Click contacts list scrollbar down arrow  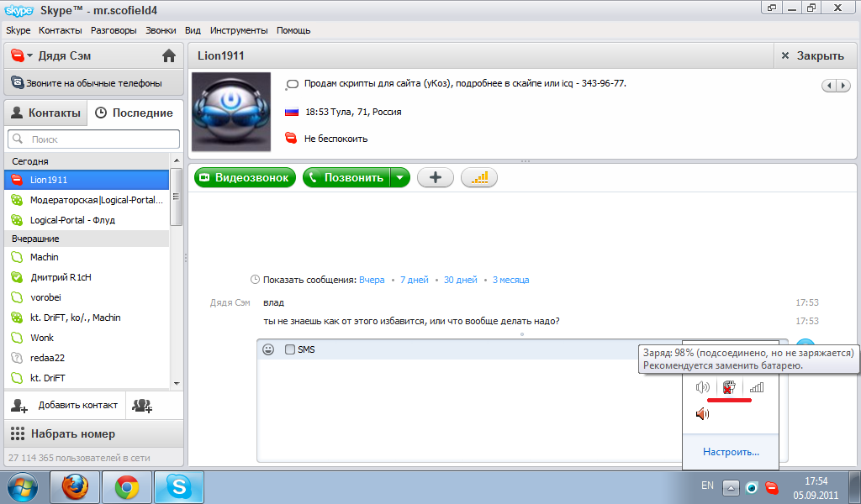pyautogui.click(x=177, y=383)
